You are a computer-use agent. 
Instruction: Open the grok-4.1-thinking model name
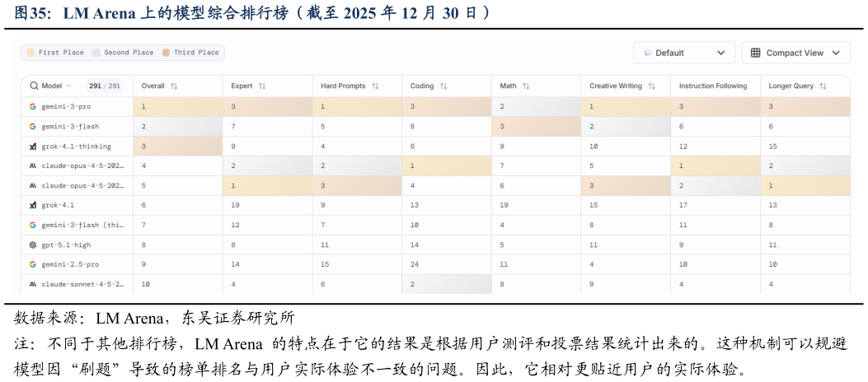click(77, 147)
